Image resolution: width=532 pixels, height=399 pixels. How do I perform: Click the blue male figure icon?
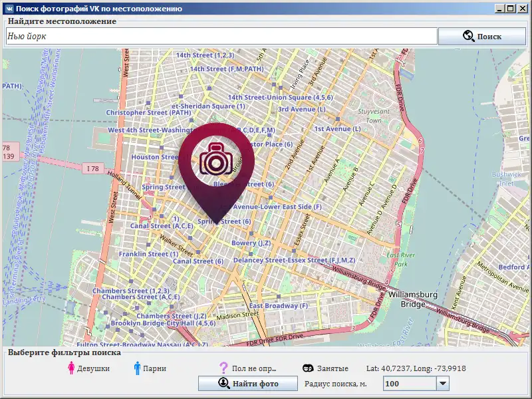click(x=137, y=368)
